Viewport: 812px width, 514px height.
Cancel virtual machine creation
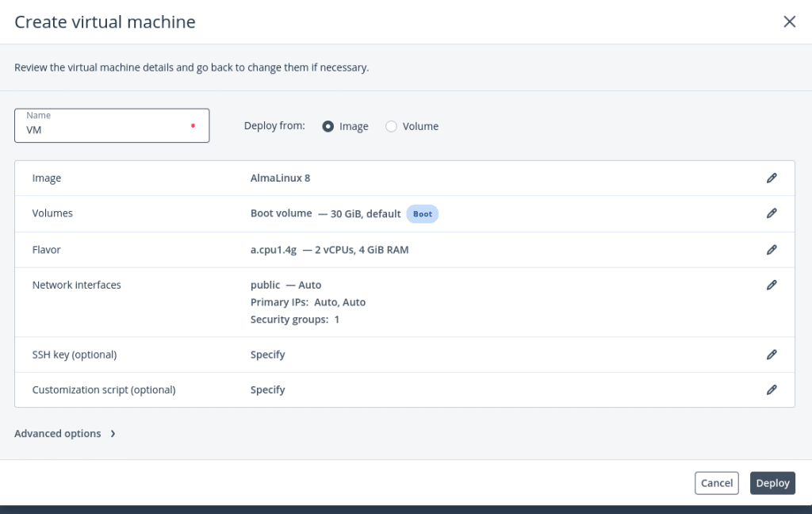717,483
